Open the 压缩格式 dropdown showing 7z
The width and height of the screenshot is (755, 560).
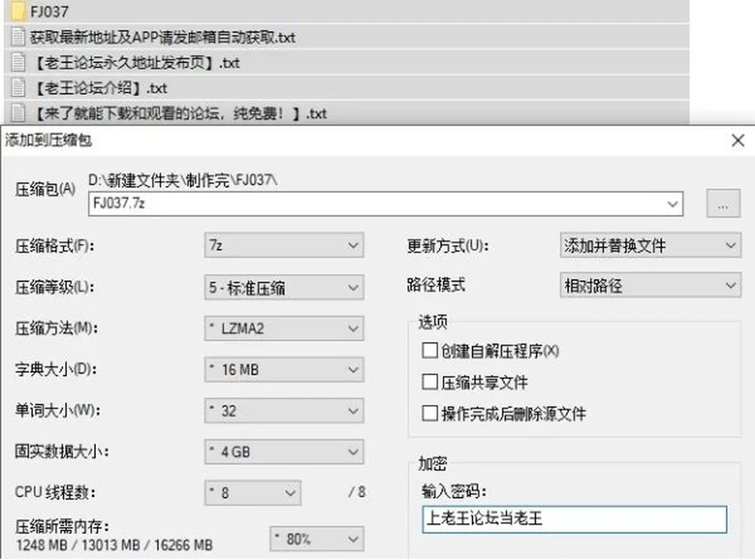(x=284, y=245)
